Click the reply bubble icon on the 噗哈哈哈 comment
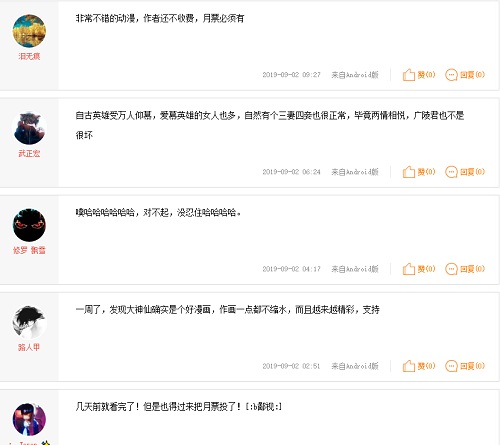The width and height of the screenshot is (500, 445). (x=451, y=269)
